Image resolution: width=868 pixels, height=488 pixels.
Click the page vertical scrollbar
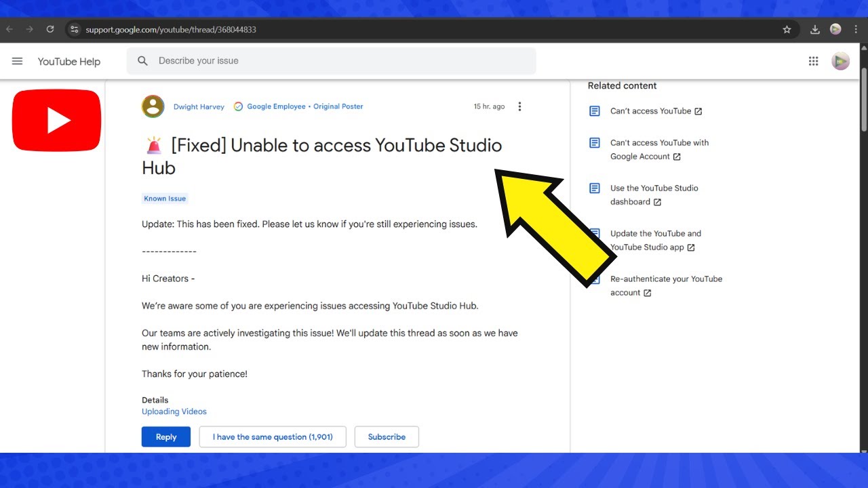864,98
